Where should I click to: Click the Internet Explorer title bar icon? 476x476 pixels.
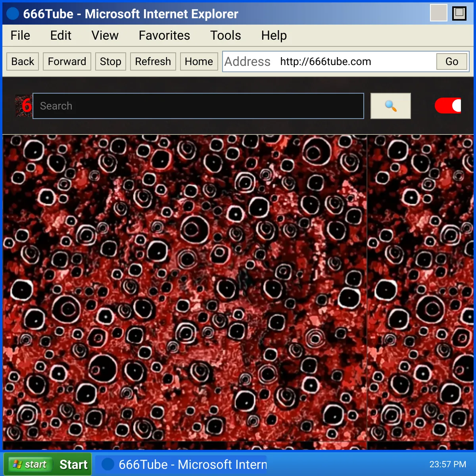(13, 13)
